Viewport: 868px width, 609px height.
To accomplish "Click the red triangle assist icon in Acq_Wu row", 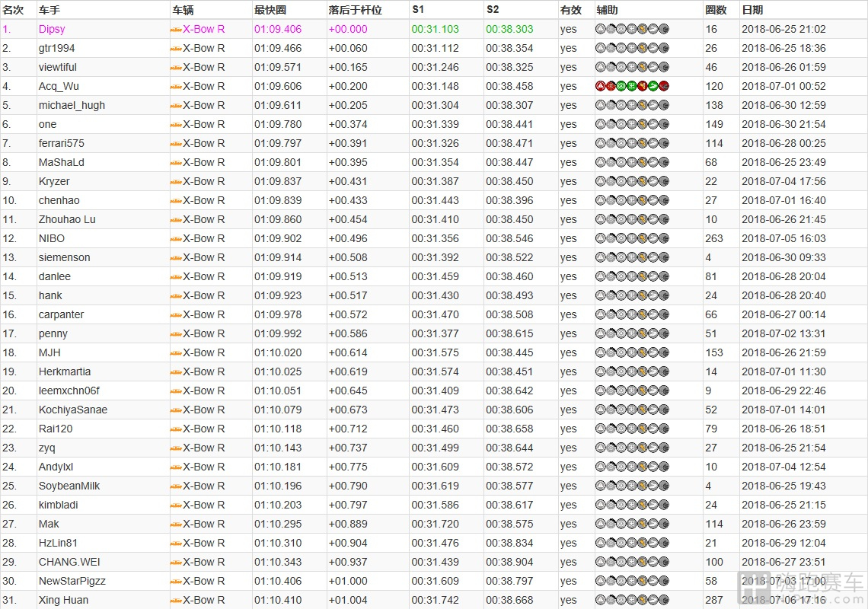I will (600, 86).
